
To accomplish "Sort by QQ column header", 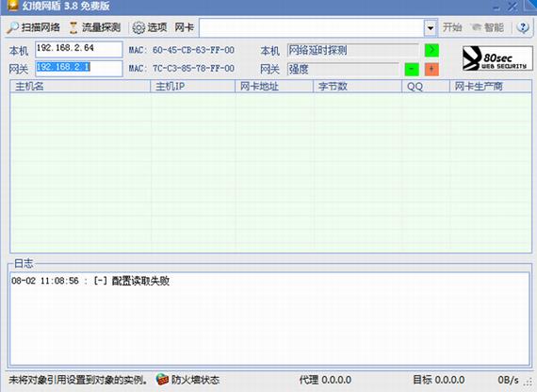I will point(426,87).
